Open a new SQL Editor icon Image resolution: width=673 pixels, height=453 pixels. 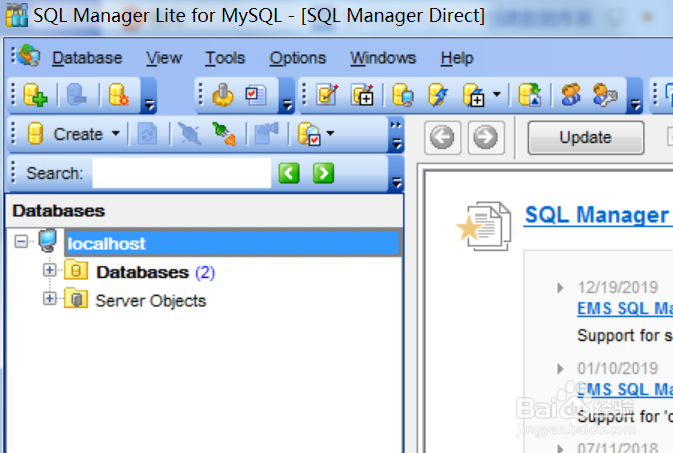[x=363, y=95]
